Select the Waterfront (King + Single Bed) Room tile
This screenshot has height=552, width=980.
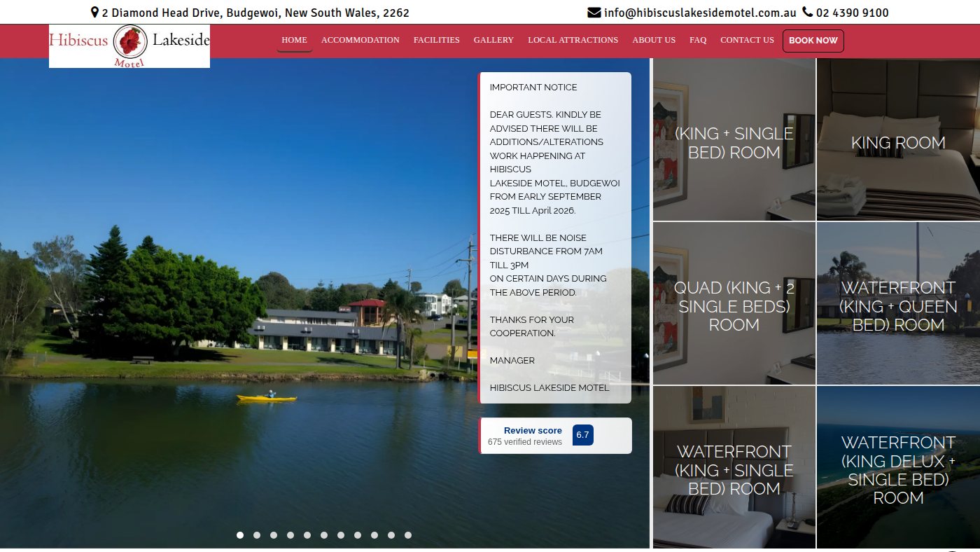click(x=734, y=467)
